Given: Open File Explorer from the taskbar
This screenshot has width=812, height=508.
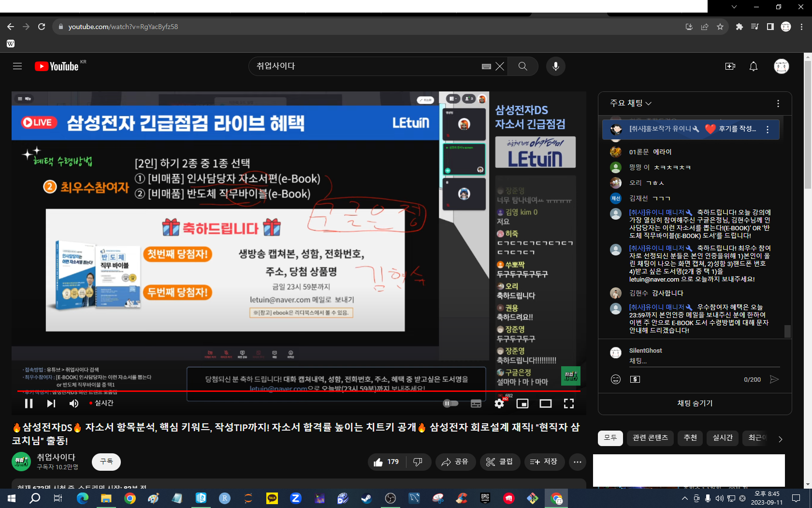Looking at the screenshot, I should tap(106, 498).
